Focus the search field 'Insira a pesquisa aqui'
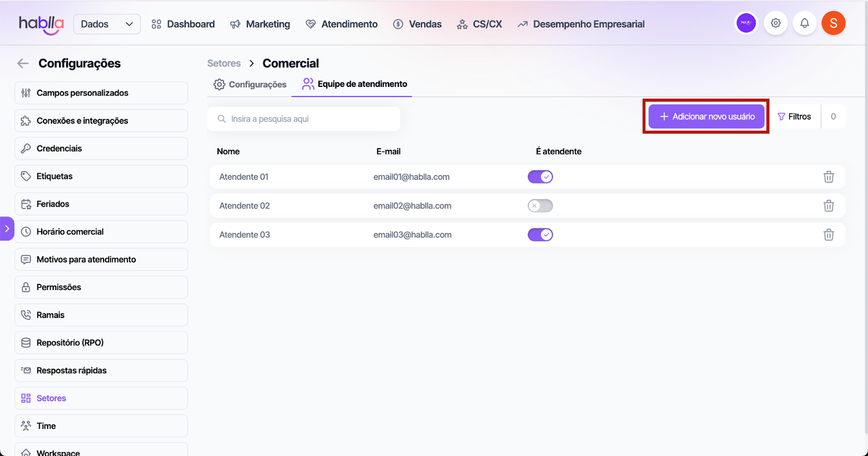This screenshot has width=868, height=456. pos(304,119)
